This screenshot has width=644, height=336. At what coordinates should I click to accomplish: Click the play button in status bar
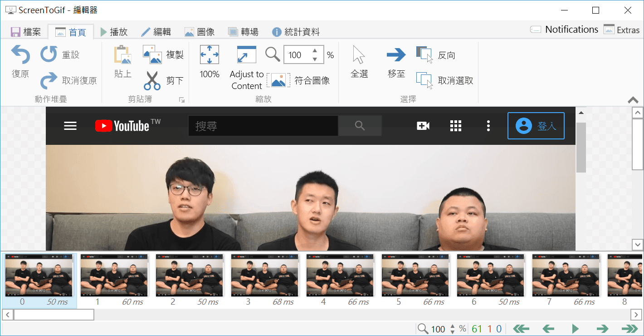pos(576,329)
